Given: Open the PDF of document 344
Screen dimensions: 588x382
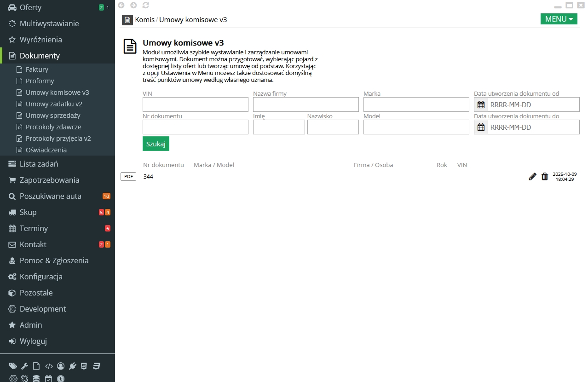Looking at the screenshot, I should (128, 176).
